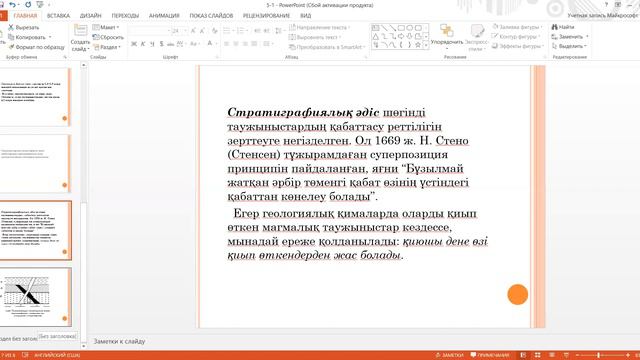Image resolution: width=640 pixels, height=360 pixels.
Task: Select the rectangle shape in shapes gallery
Action: (x=401, y=28)
